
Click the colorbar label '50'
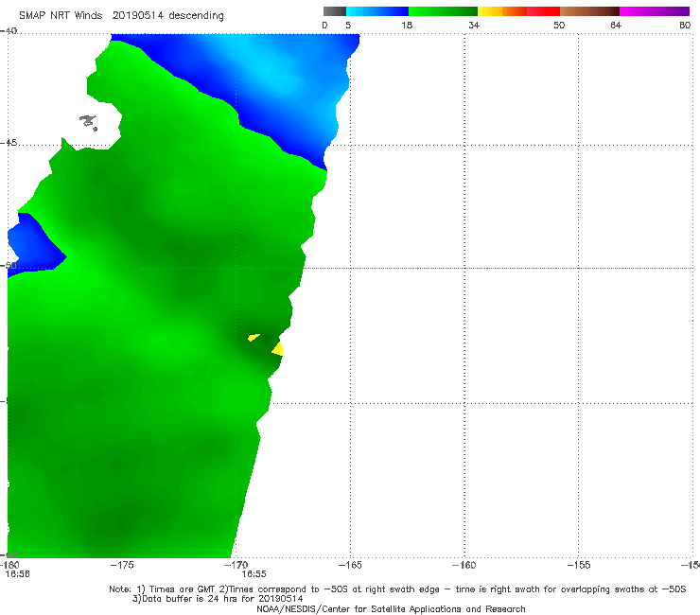click(559, 25)
